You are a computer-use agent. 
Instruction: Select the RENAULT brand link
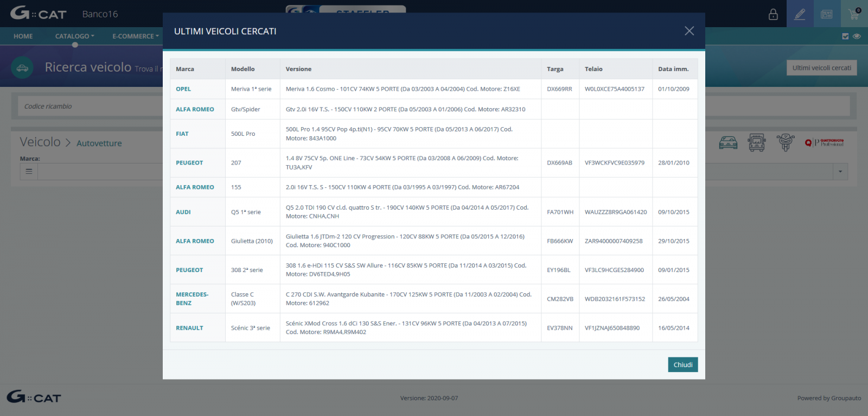tap(189, 328)
